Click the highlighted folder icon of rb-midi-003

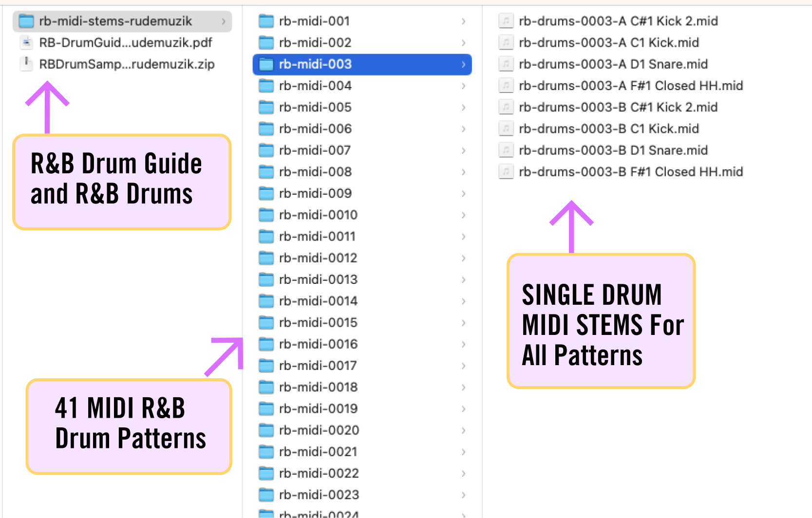coord(266,64)
